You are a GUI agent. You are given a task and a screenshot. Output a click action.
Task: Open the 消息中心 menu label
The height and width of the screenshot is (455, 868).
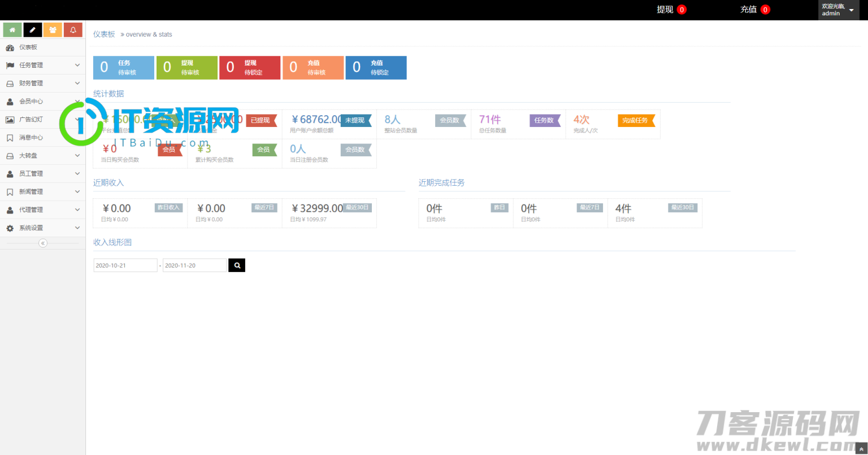31,138
